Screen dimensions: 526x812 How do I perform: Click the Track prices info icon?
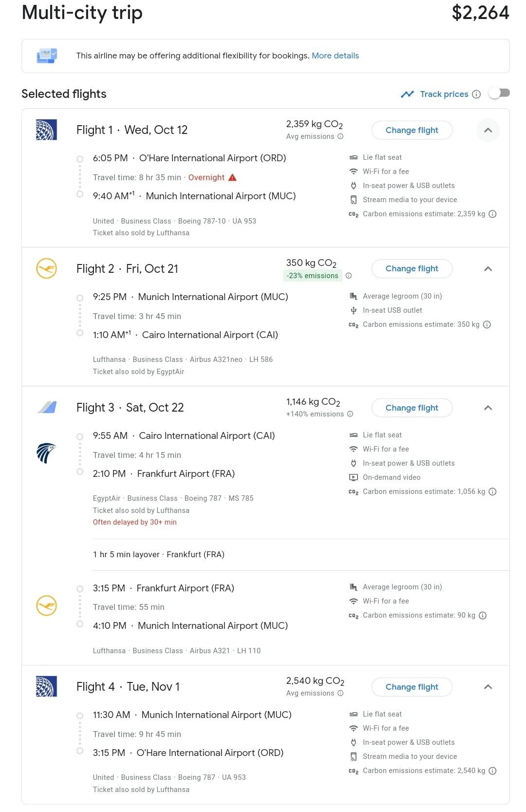pyautogui.click(x=476, y=94)
